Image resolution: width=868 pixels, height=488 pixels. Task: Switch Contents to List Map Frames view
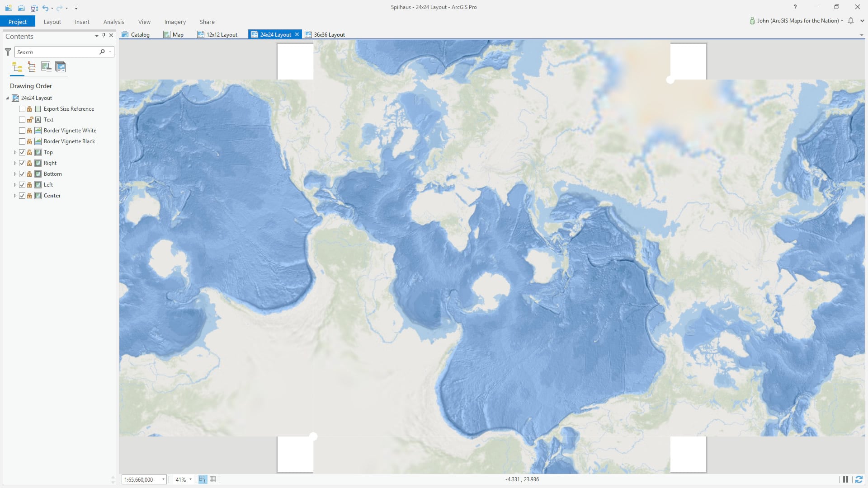click(x=46, y=67)
